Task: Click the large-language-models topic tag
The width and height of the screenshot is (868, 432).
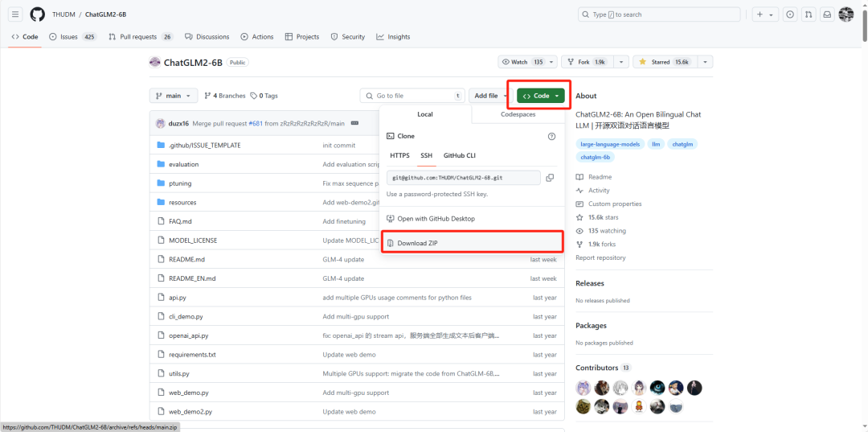Action: click(610, 144)
